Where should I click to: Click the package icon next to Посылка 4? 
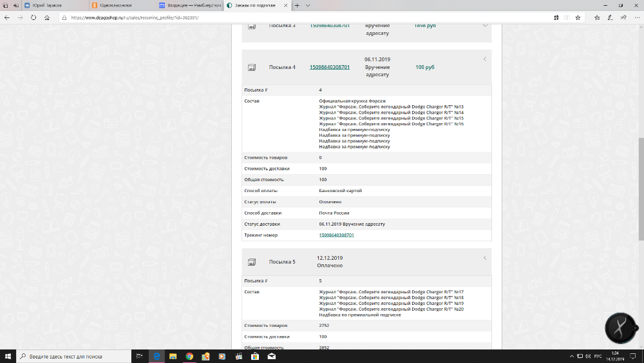coord(252,67)
